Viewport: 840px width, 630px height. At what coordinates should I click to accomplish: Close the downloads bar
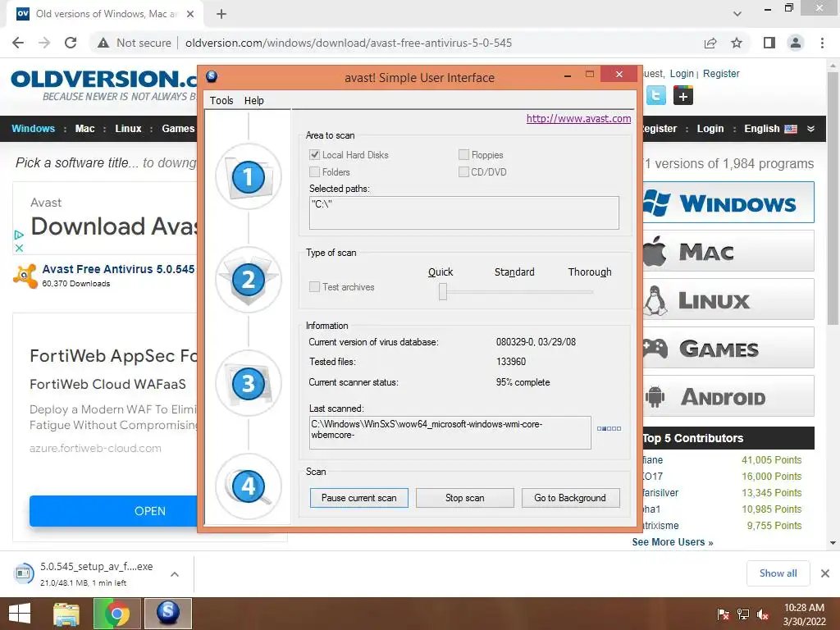(825, 573)
